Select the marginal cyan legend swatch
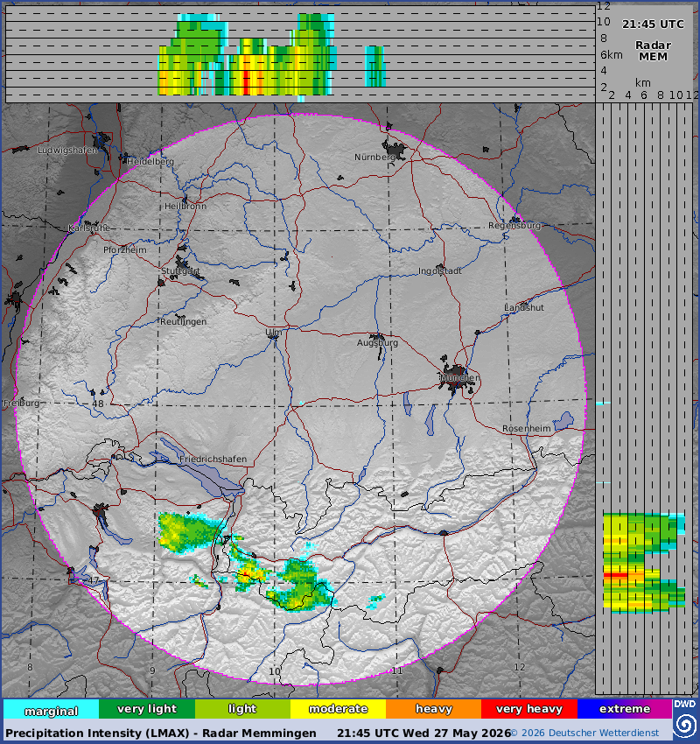Screen dimensions: 700x744 point(52,709)
